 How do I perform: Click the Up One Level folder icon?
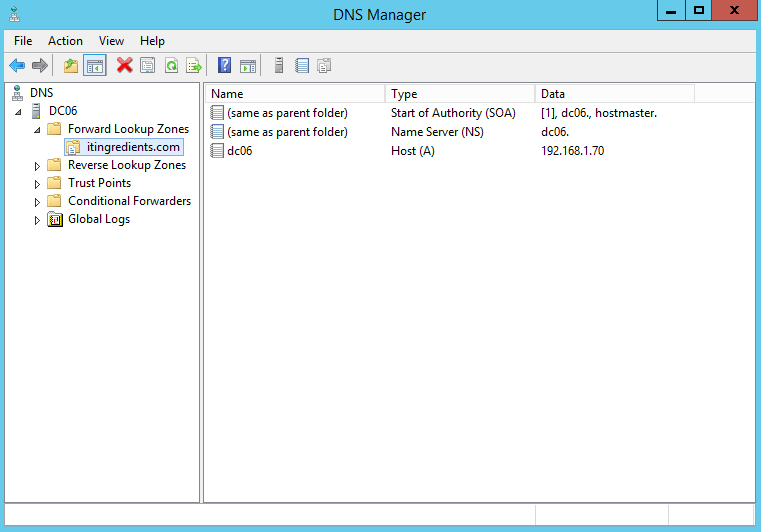[x=70, y=66]
